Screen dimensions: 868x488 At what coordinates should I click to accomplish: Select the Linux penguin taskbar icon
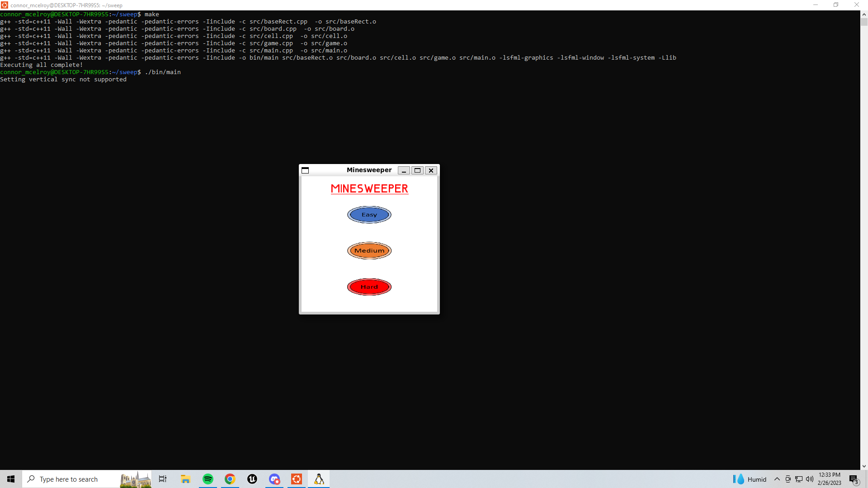pos(319,479)
